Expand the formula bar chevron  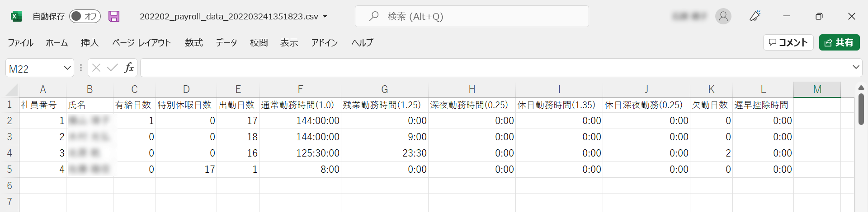click(x=856, y=67)
